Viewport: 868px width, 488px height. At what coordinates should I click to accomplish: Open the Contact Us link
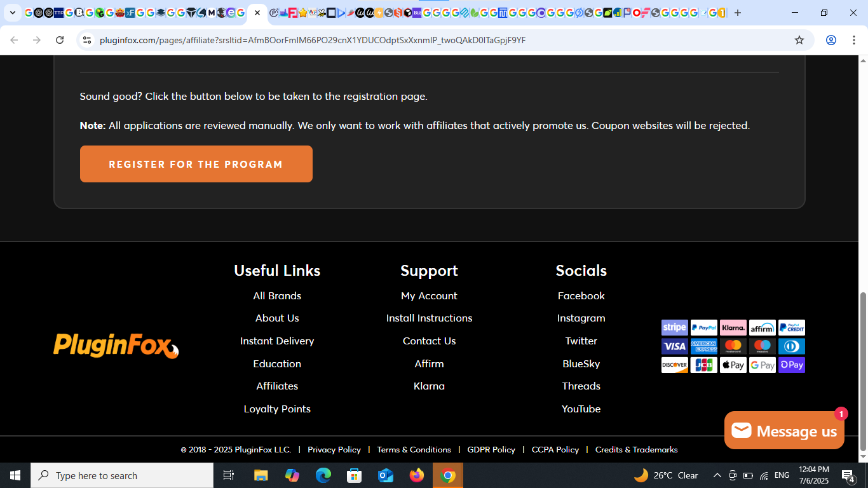point(429,341)
